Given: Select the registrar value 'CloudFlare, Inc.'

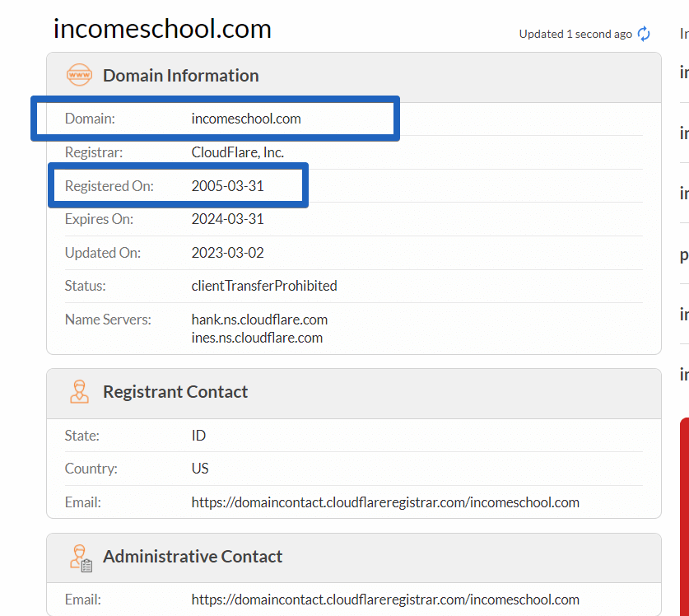Looking at the screenshot, I should (238, 152).
